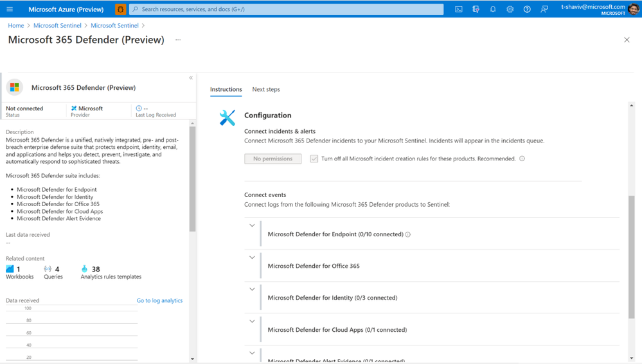Viewport: 642px width, 364px height.
Task: Open the Directories and subscriptions filter icon
Action: click(x=476, y=9)
